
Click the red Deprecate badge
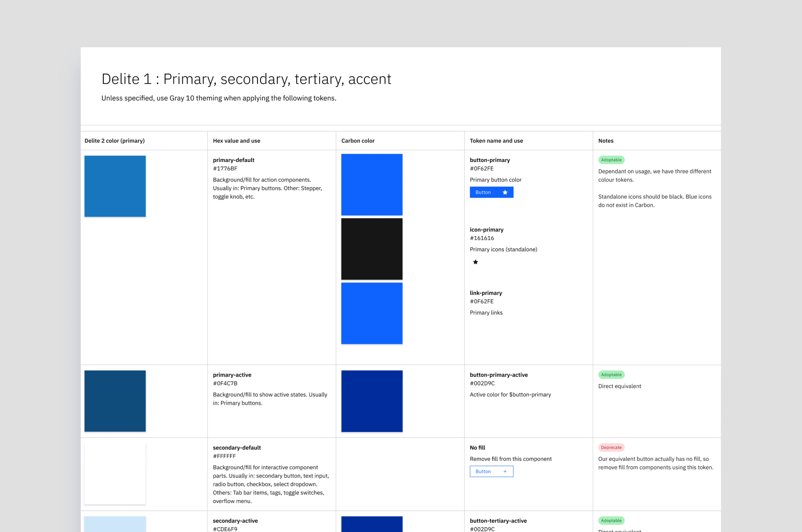tap(611, 447)
